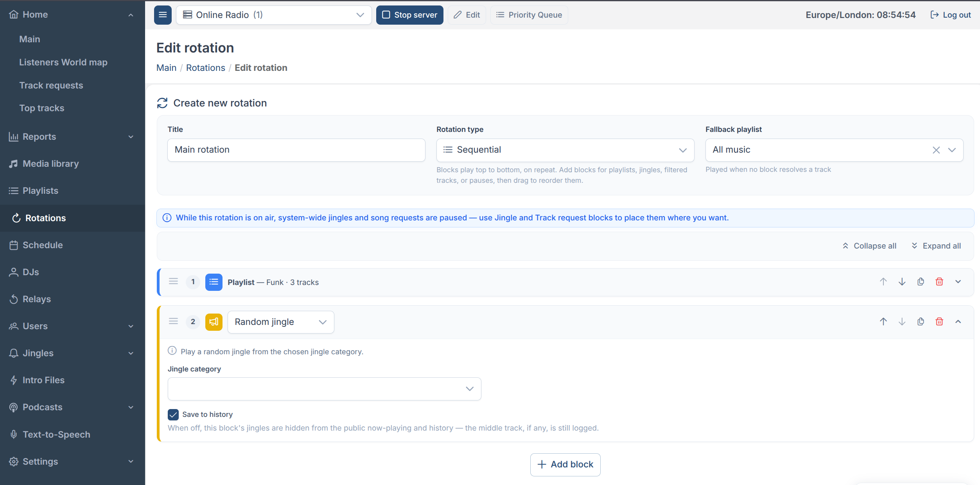
Task: Expand the Playlist Funk block chevron
Action: (958, 282)
